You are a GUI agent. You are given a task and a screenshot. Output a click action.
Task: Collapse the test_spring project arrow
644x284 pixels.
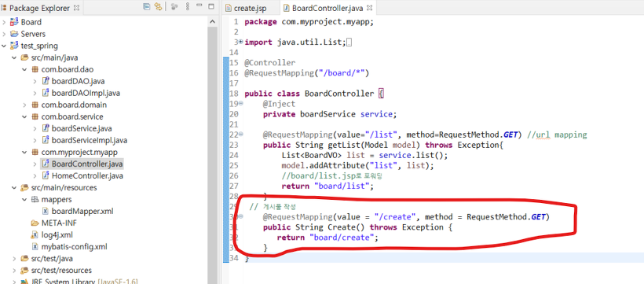point(4,46)
